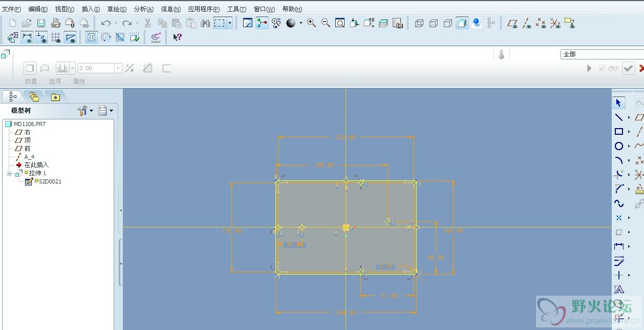Switch to the model tree tab
The height and width of the screenshot is (330, 644).
pyautogui.click(x=13, y=96)
